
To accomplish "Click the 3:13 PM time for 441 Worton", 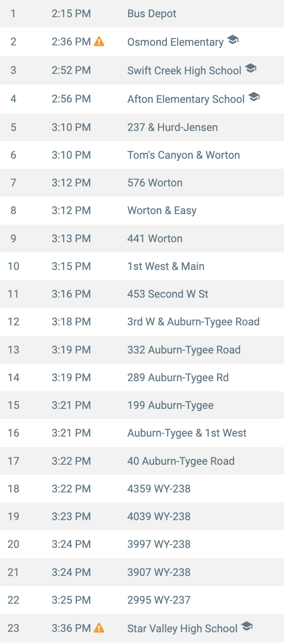I will [x=71, y=238].
